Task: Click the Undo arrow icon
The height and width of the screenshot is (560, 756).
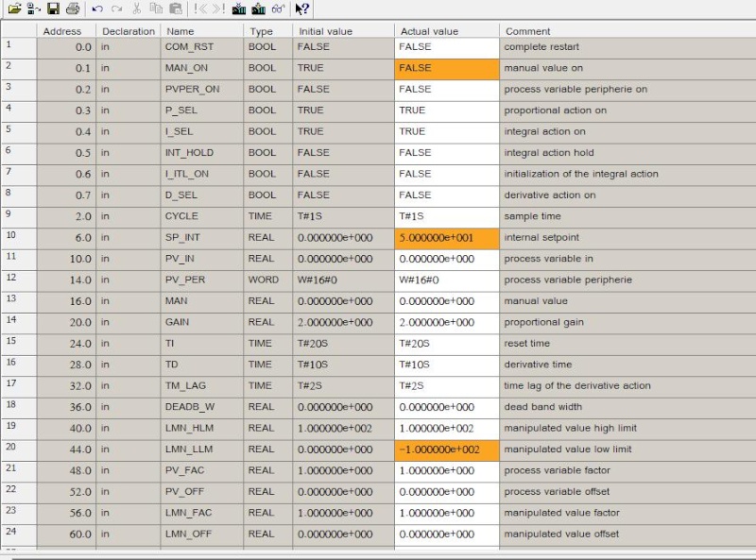Action: tap(97, 8)
